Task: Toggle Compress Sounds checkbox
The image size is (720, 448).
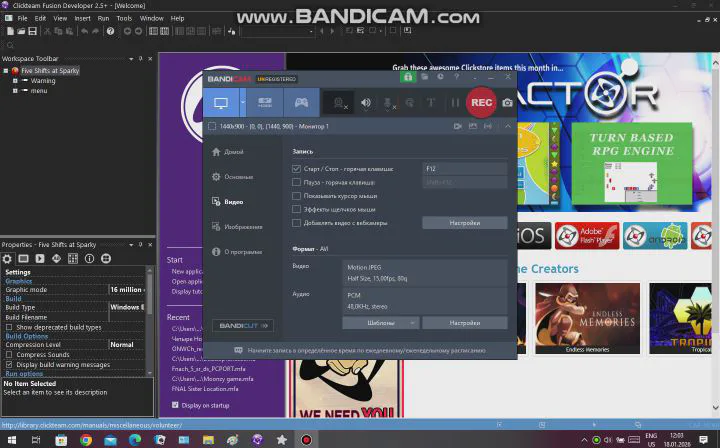Action: 9,355
